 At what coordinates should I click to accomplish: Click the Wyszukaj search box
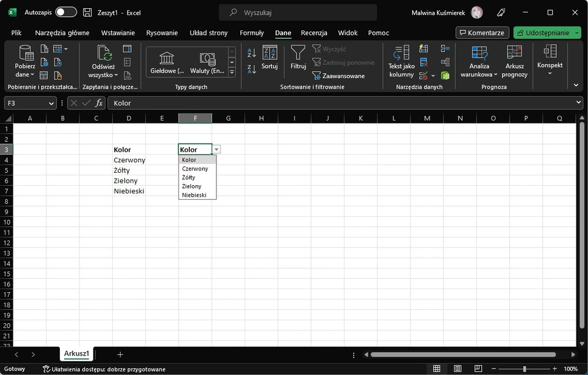(298, 12)
